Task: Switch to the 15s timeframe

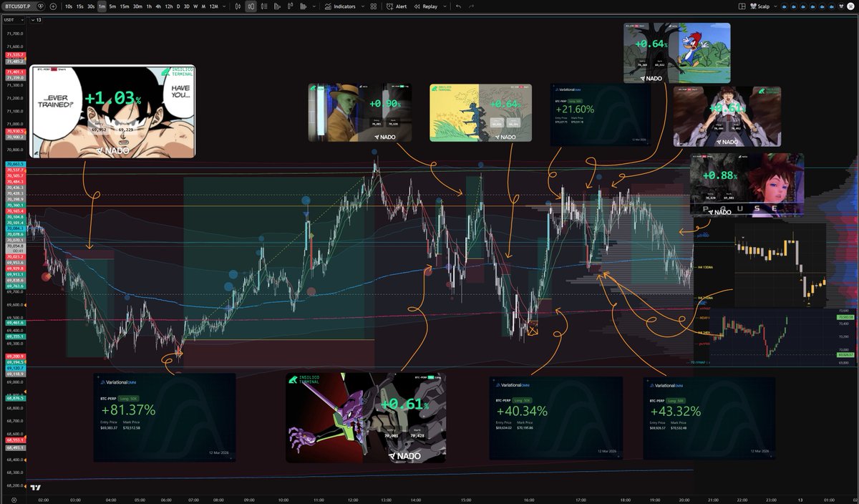Action: point(79,6)
